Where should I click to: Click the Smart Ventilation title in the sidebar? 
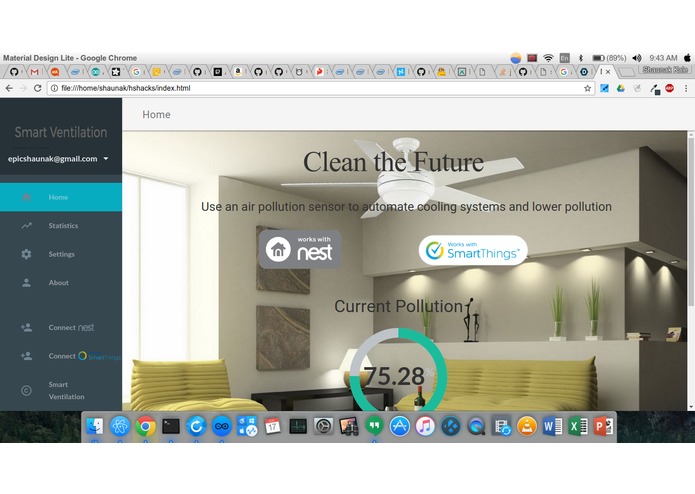[x=61, y=132]
